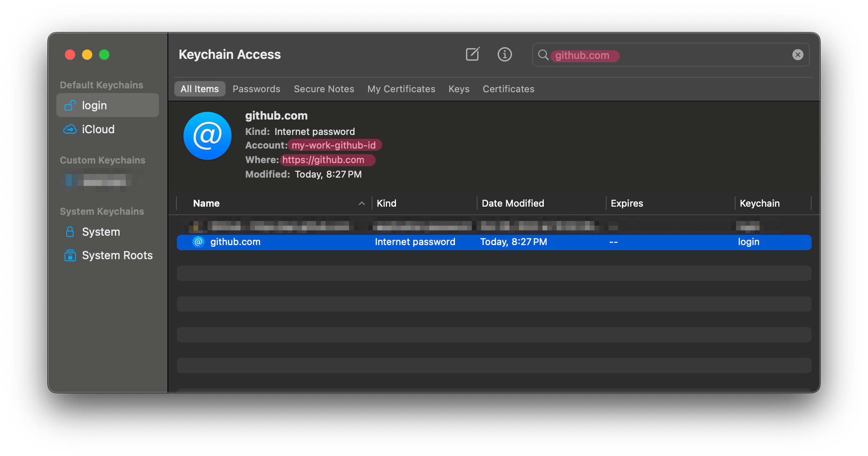Create a new keychain item with compose icon
Viewport: 868px width, 456px height.
click(472, 54)
